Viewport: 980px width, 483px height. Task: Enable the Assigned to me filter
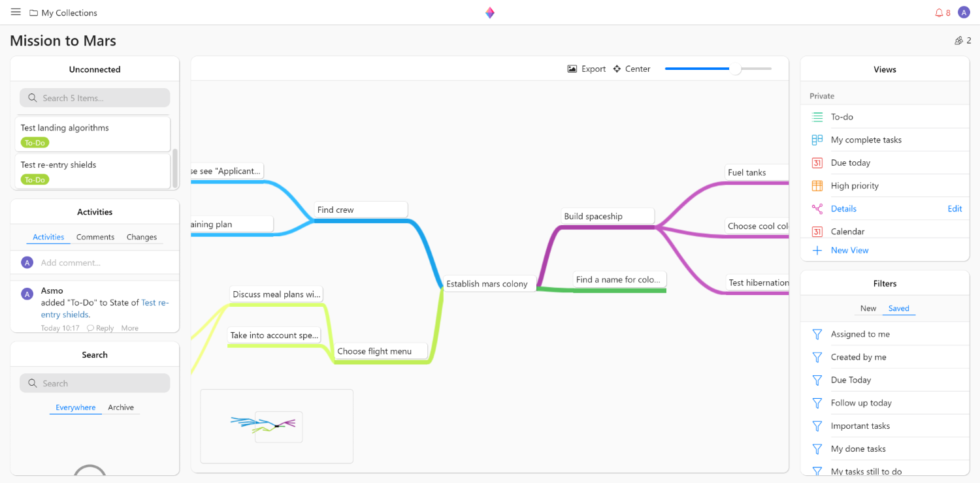tap(858, 334)
